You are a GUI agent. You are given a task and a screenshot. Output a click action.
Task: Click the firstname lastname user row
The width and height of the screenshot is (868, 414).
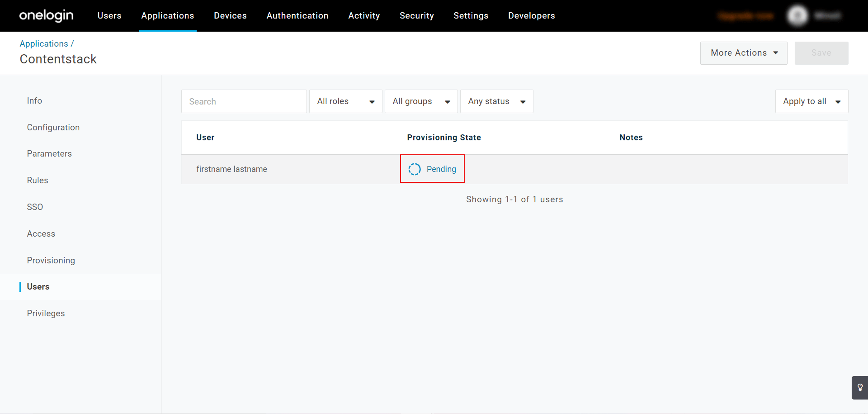[514, 169]
